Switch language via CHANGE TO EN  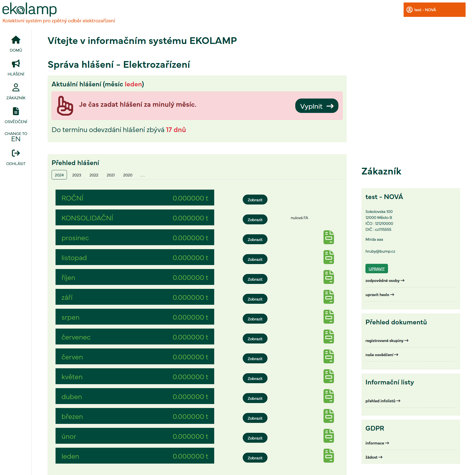tap(16, 137)
